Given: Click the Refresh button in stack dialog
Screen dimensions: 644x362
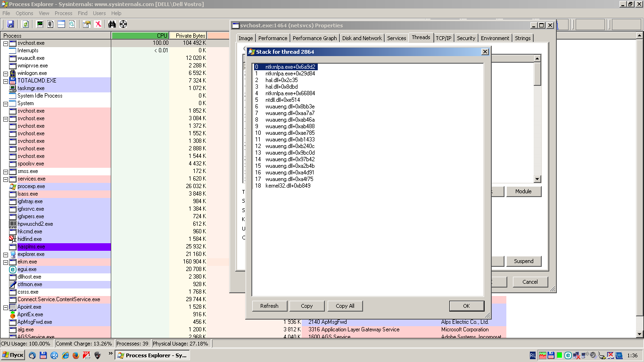Looking at the screenshot, I should (269, 306).
